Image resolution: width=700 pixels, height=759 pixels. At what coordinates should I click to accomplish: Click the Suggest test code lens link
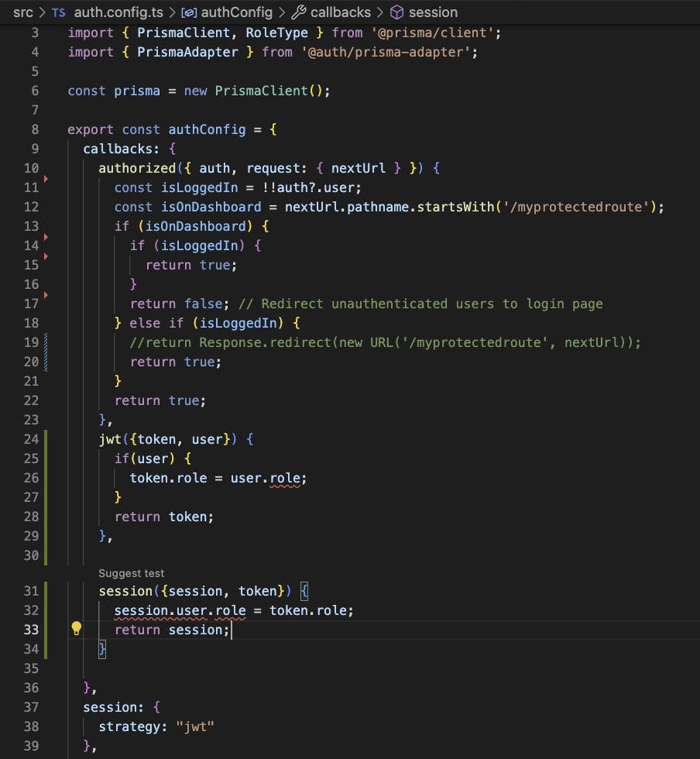point(131,574)
